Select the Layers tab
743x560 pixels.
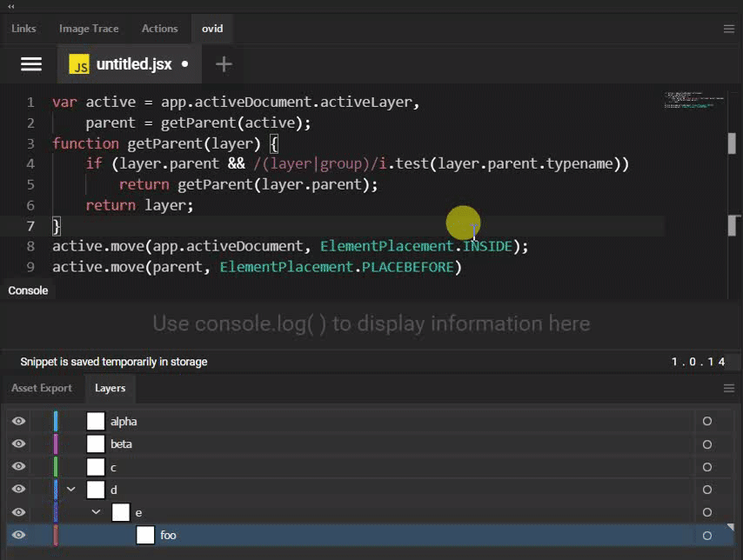click(x=110, y=388)
